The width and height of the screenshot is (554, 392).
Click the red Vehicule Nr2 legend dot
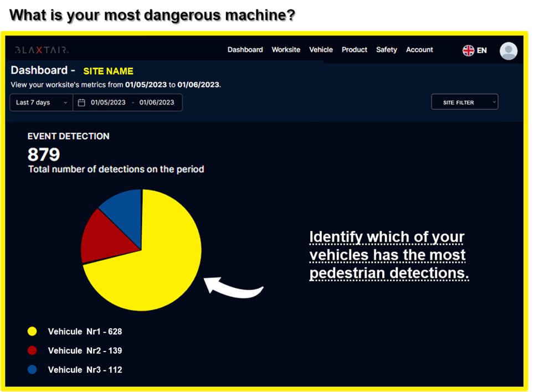pos(32,350)
